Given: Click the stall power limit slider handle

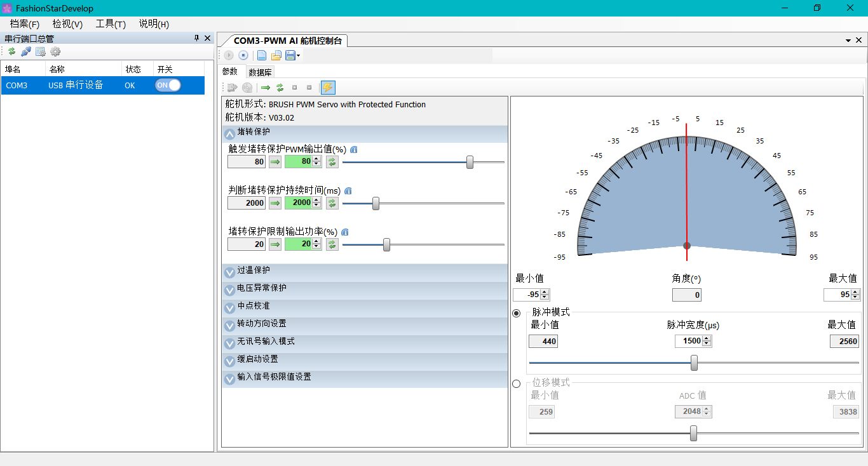Looking at the screenshot, I should pos(387,244).
